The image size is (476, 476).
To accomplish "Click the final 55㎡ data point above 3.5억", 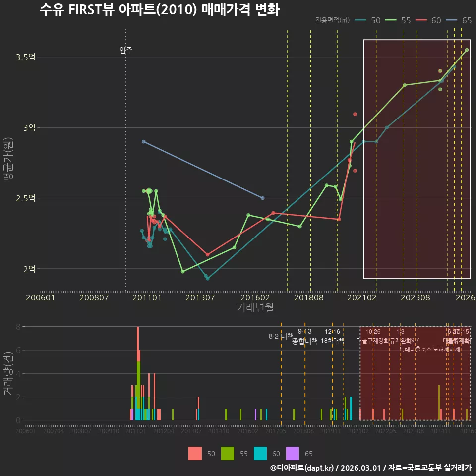I will [467, 50].
